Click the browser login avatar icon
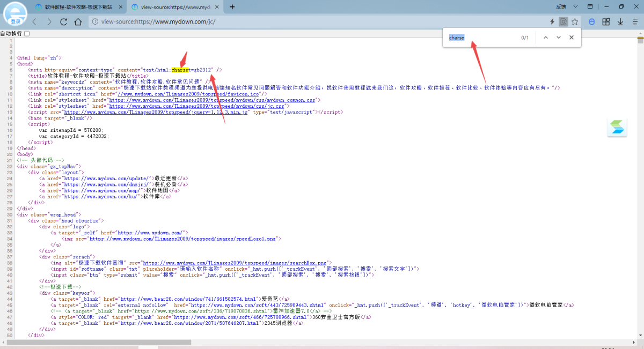The image size is (644, 349). 16,14
